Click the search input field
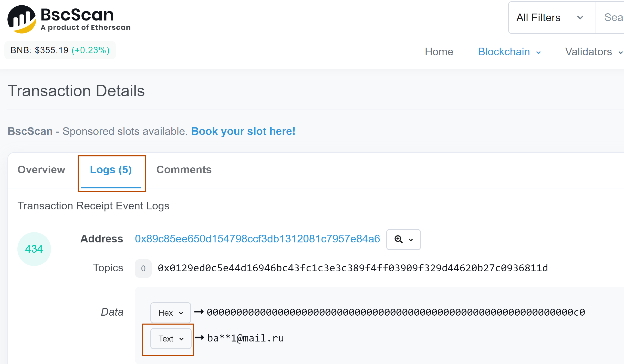624x364 pixels. tap(612, 18)
